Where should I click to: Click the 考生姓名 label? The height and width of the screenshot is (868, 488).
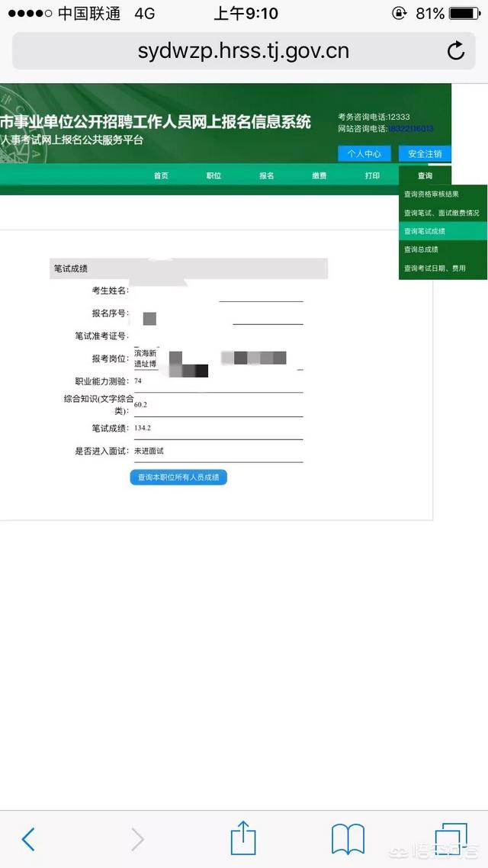[x=110, y=291]
